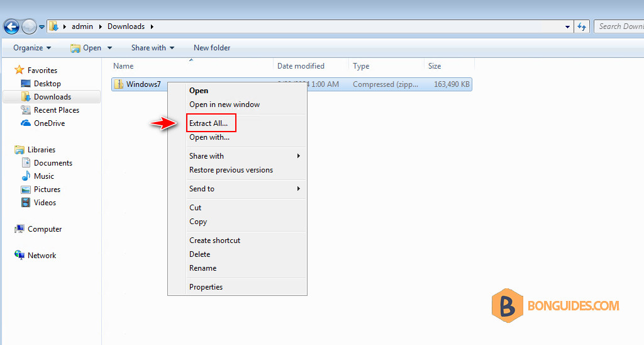Open the Organize menu
The image size is (644, 345).
[x=32, y=48]
